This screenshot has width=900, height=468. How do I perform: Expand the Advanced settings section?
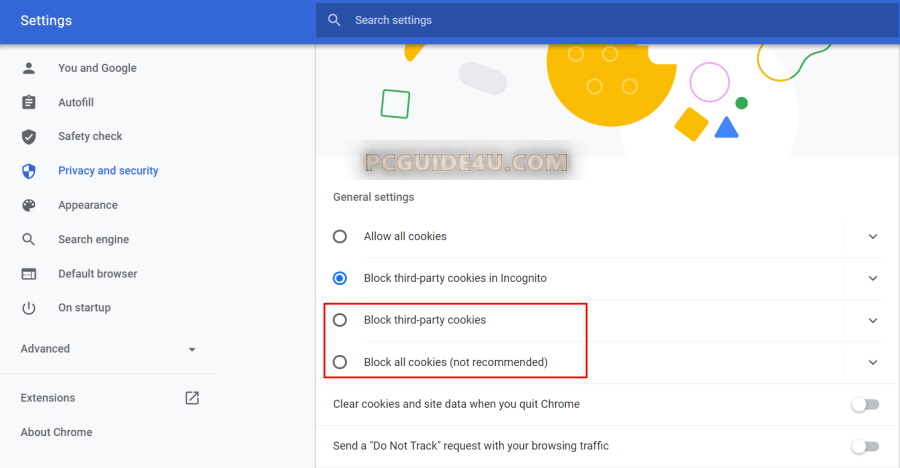(x=108, y=349)
